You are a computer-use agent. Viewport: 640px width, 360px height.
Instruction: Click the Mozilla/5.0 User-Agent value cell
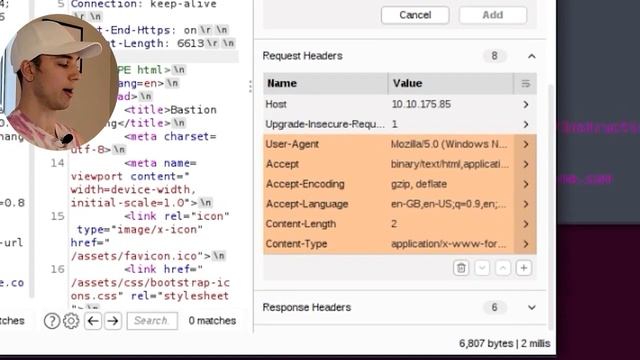449,144
